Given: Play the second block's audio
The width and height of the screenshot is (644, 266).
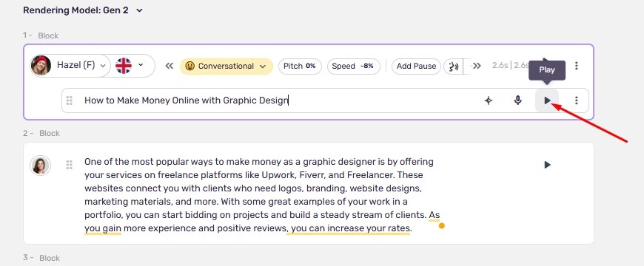Looking at the screenshot, I should [547, 165].
